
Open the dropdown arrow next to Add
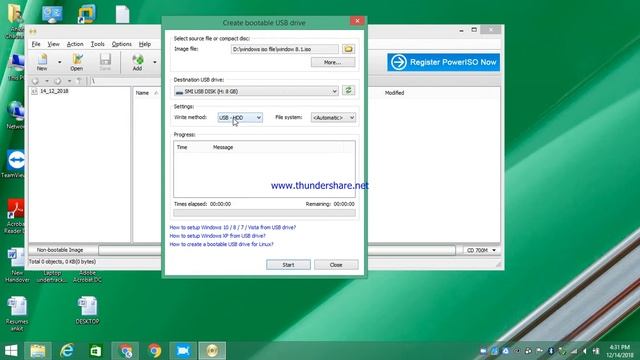[155, 62]
